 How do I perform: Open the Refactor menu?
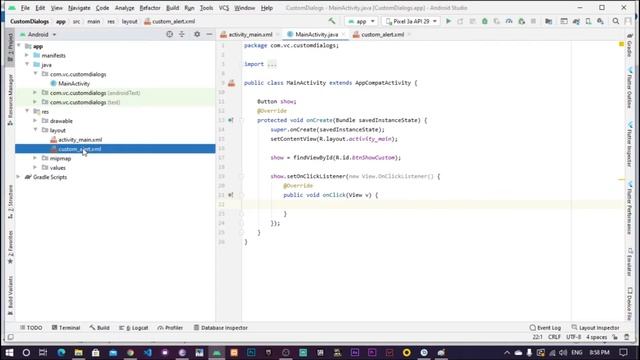click(150, 8)
